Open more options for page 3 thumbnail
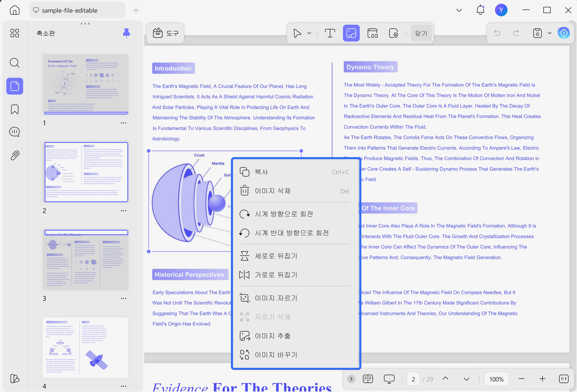 click(x=124, y=298)
